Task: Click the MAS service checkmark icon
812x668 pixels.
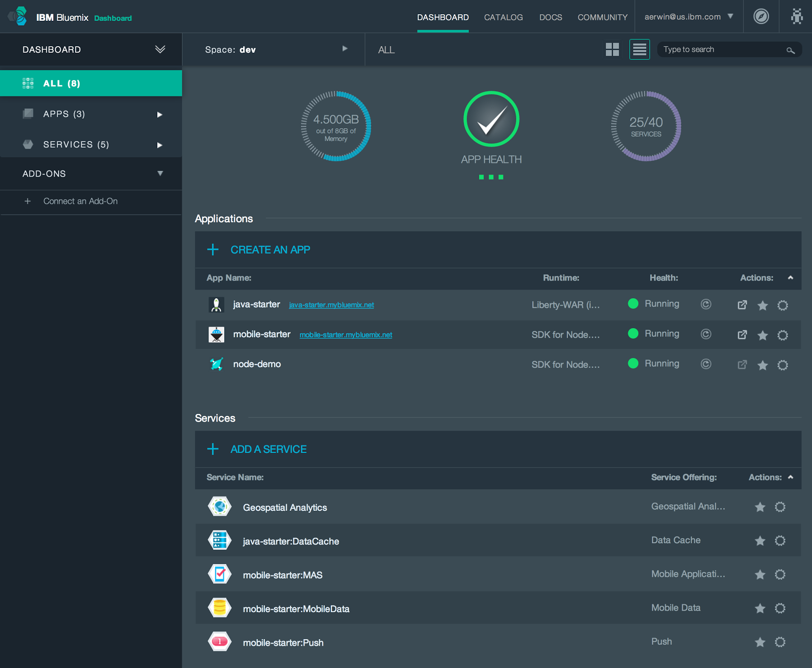Action: 220,574
